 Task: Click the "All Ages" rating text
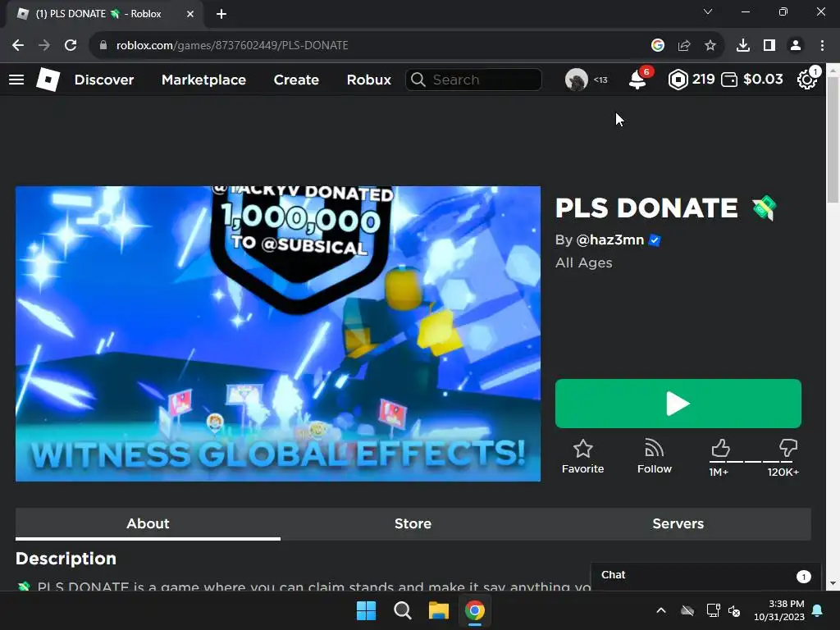583,263
